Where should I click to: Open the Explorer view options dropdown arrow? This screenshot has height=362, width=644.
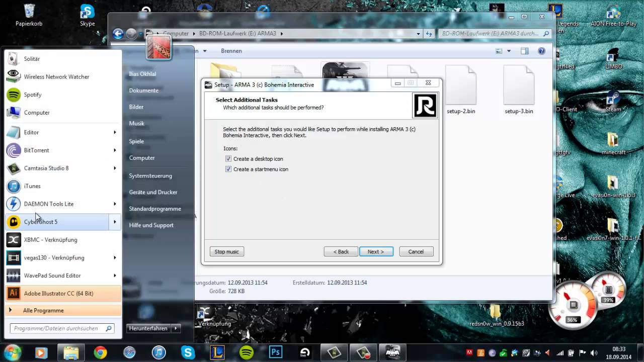(x=509, y=51)
